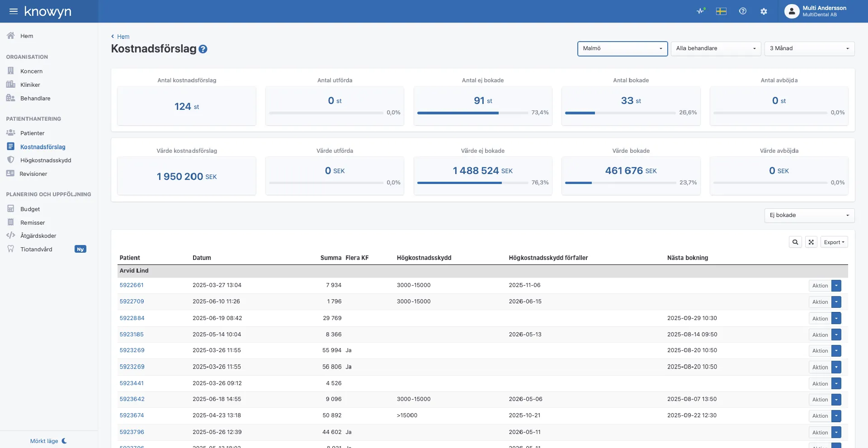Sort table by Summa column header
868x448 pixels.
click(330, 258)
